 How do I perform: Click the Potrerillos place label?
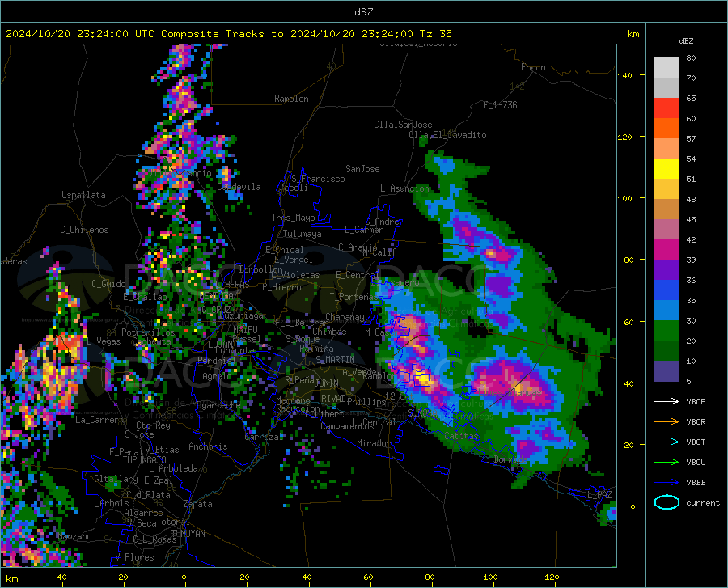pos(148,332)
